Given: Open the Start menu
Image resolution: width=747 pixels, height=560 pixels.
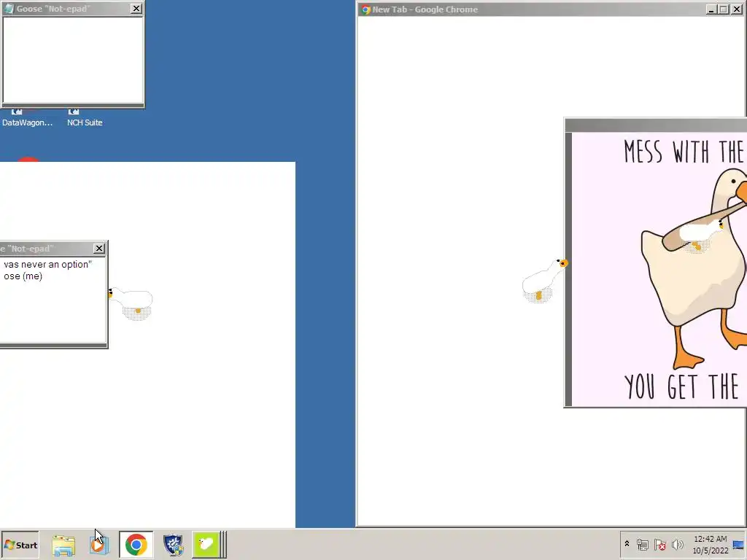Looking at the screenshot, I should pyautogui.click(x=20, y=545).
